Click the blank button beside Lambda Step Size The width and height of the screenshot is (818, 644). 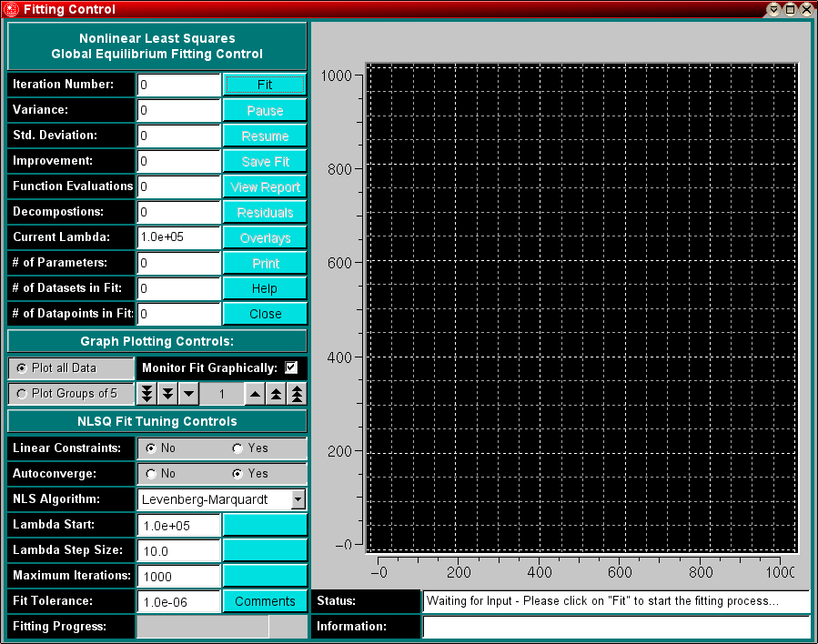pos(265,550)
